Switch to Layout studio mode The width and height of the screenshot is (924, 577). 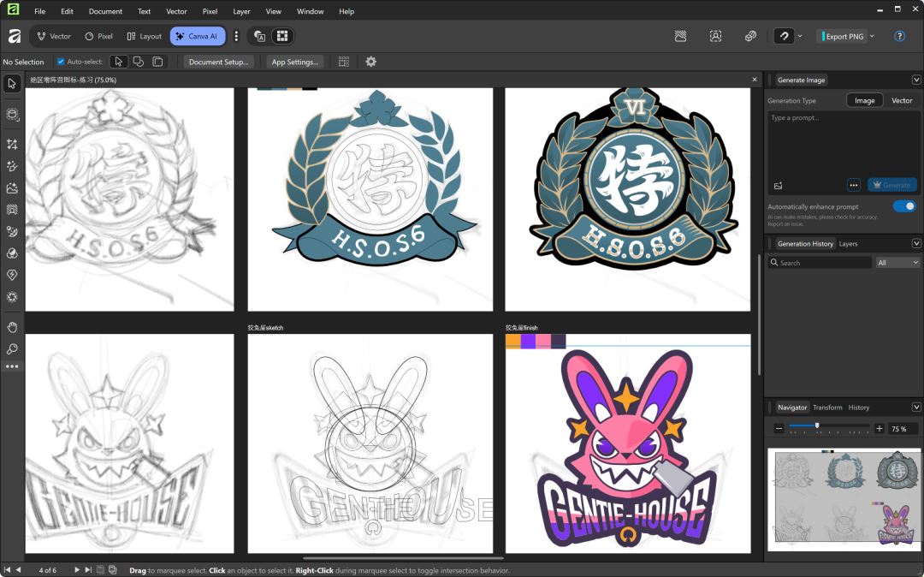(145, 36)
